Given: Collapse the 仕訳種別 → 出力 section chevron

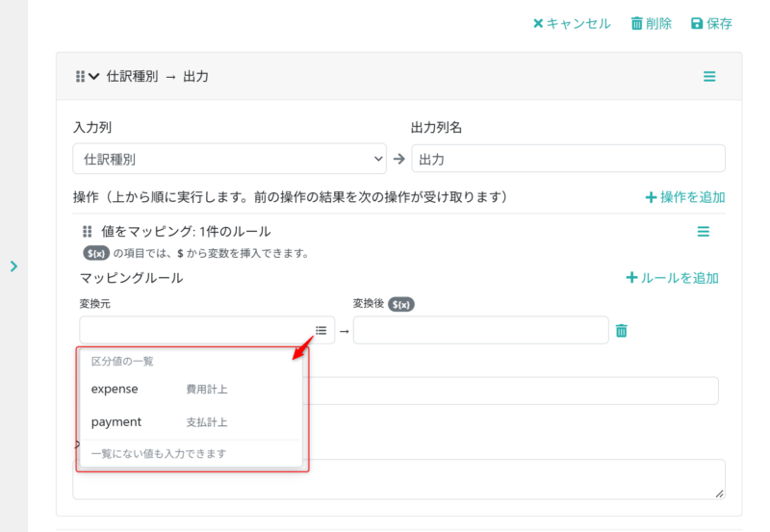Looking at the screenshot, I should tap(93, 77).
